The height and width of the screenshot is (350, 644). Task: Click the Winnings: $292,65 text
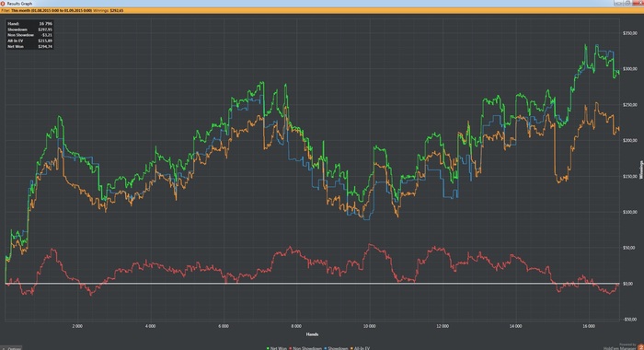tap(109, 10)
